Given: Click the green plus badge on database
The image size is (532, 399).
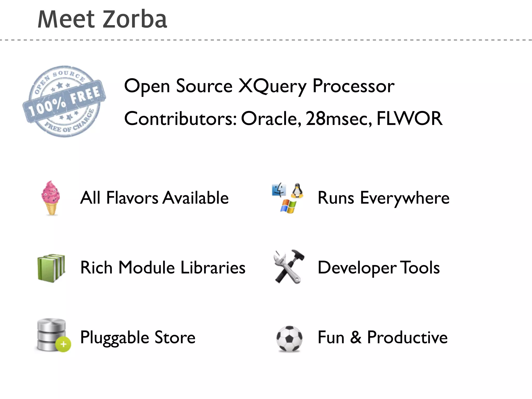Looking at the screenshot, I should click(63, 344).
